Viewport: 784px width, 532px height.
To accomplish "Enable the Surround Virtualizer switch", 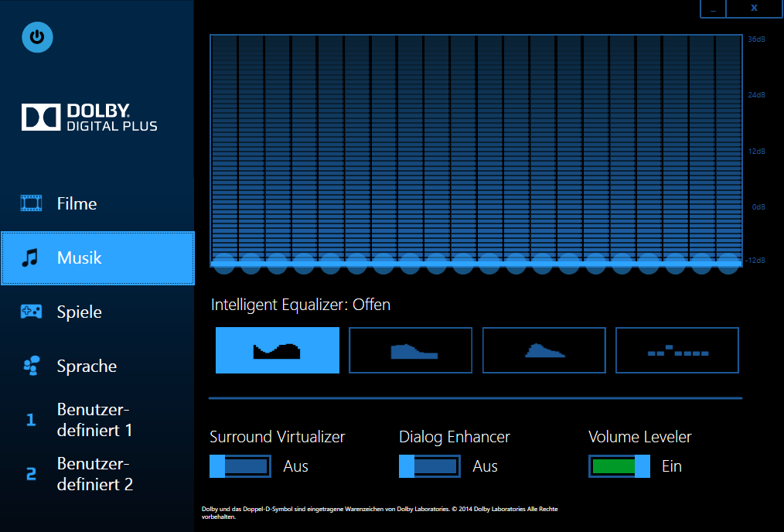I will (x=240, y=466).
